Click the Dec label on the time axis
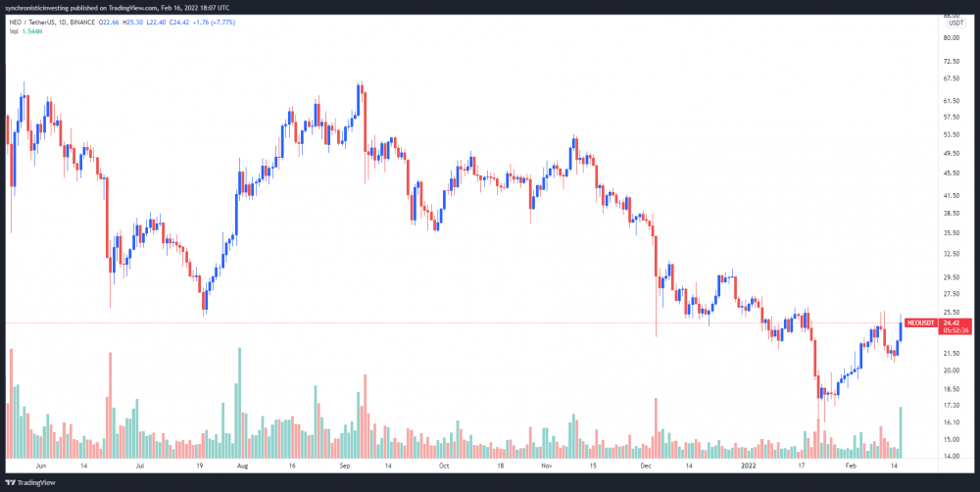 [x=647, y=466]
